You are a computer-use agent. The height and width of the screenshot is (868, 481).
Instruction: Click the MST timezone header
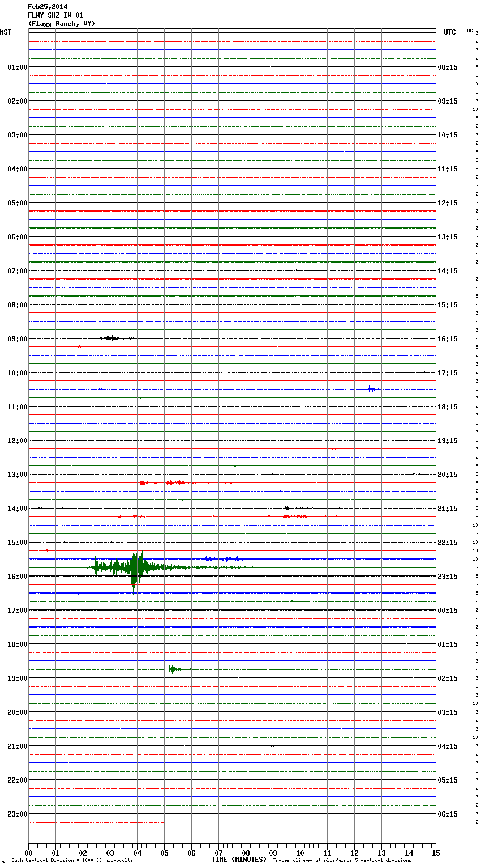[x=6, y=32]
